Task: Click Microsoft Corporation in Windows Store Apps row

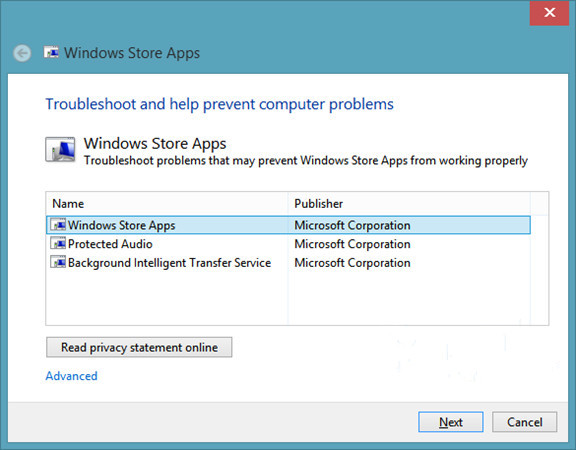Action: (352, 225)
